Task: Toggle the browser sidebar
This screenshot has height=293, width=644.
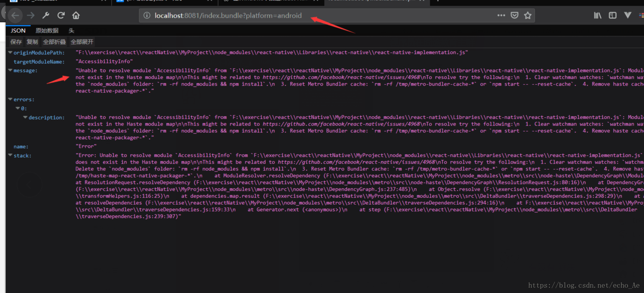Action: (x=612, y=15)
